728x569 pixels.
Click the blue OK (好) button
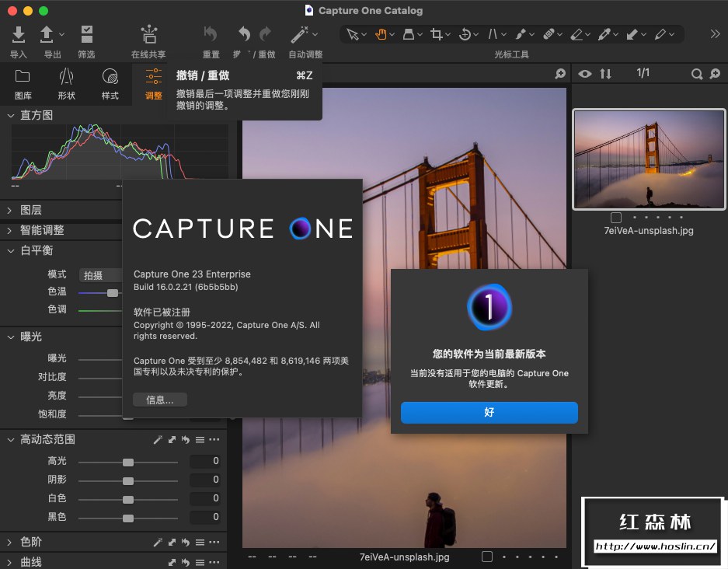point(489,413)
